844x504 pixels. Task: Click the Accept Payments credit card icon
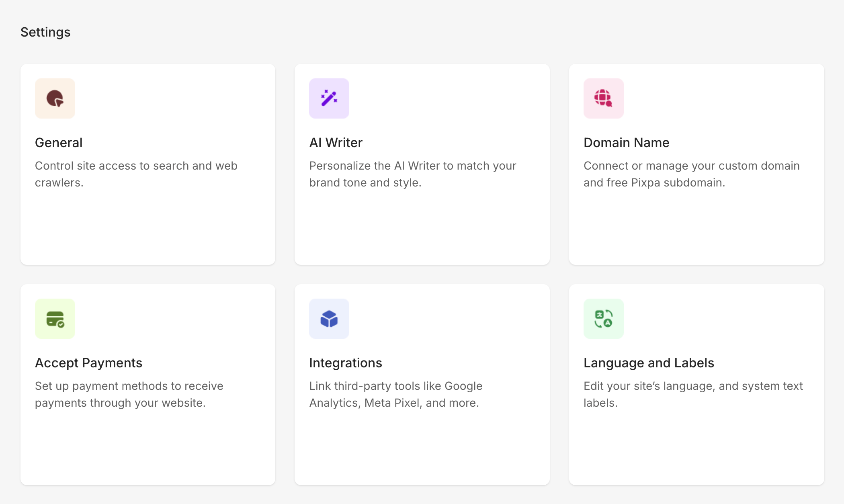click(55, 319)
